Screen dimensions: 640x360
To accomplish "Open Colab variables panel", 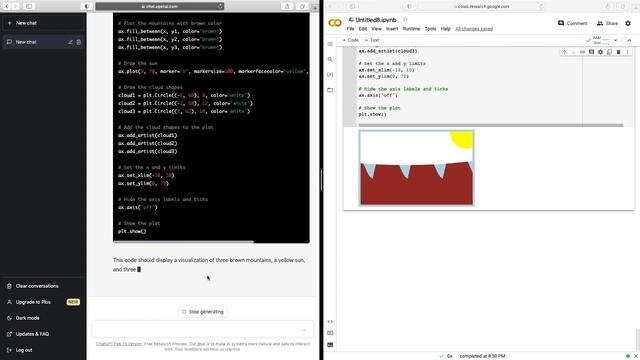I will point(330,75).
